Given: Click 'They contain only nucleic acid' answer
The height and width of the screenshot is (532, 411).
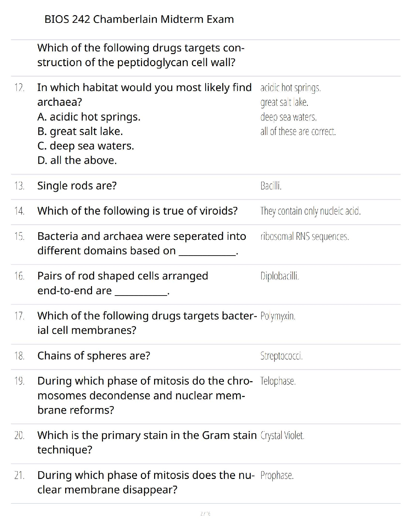Looking at the screenshot, I should click(310, 211).
